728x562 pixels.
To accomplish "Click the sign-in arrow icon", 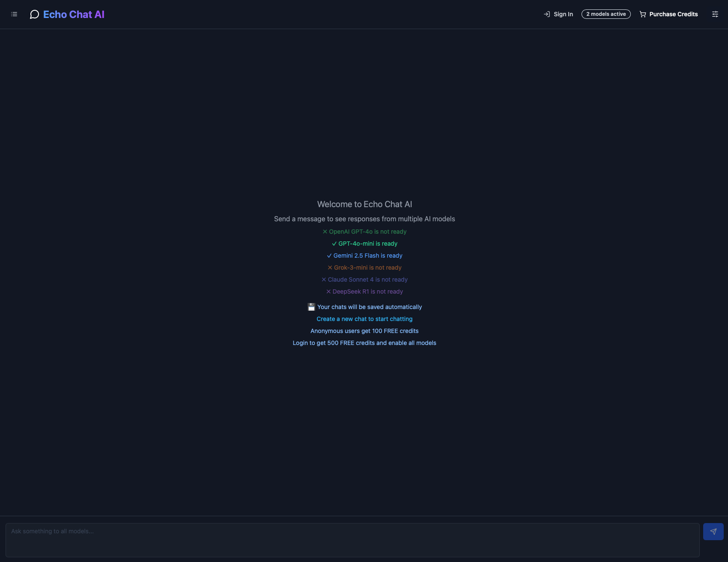I will click(x=547, y=14).
